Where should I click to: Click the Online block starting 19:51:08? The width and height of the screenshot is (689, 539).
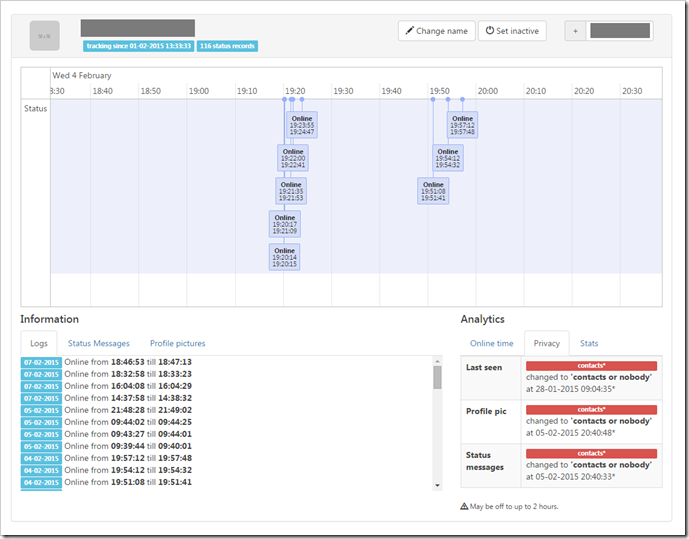[433, 191]
